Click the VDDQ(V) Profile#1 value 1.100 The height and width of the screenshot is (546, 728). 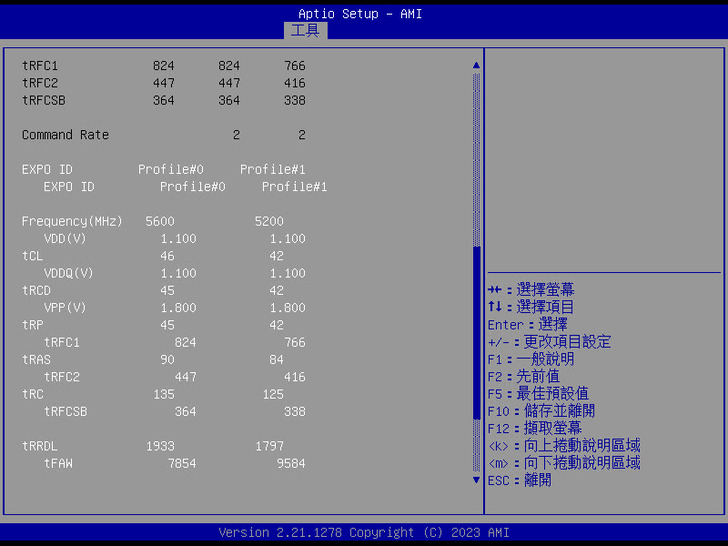click(x=288, y=273)
